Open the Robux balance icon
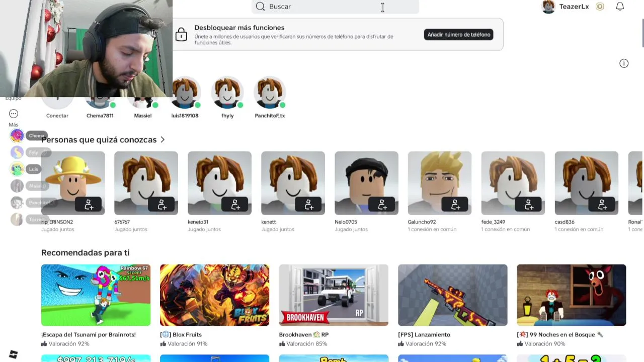Viewport: 644px width, 362px height. click(x=600, y=7)
